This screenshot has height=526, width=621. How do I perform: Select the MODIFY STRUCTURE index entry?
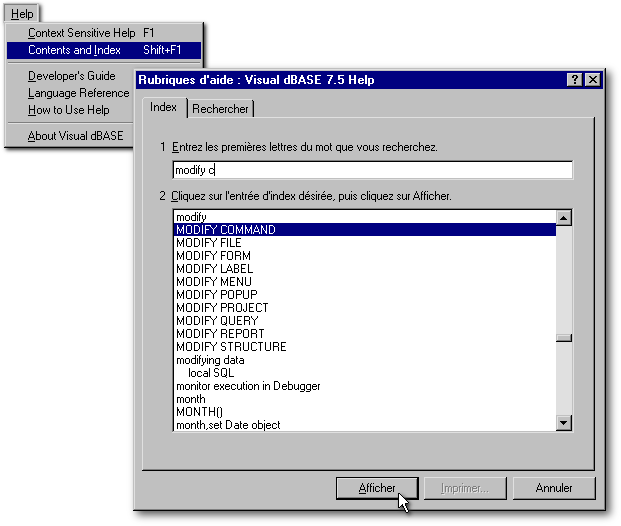point(365,347)
